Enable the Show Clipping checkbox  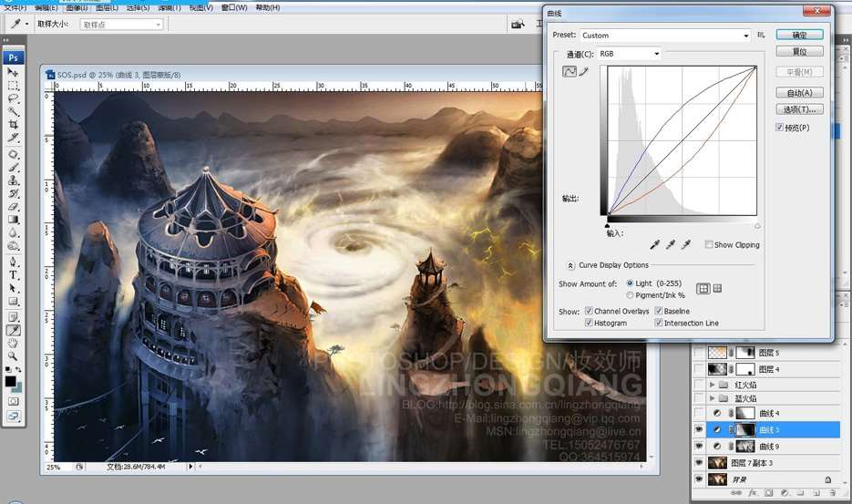pos(709,244)
